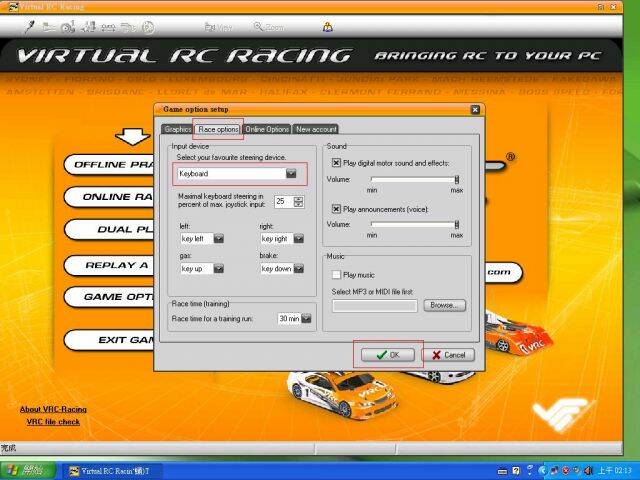Click the second toolbar icon beside the pen
The image size is (640, 480).
[49, 27]
